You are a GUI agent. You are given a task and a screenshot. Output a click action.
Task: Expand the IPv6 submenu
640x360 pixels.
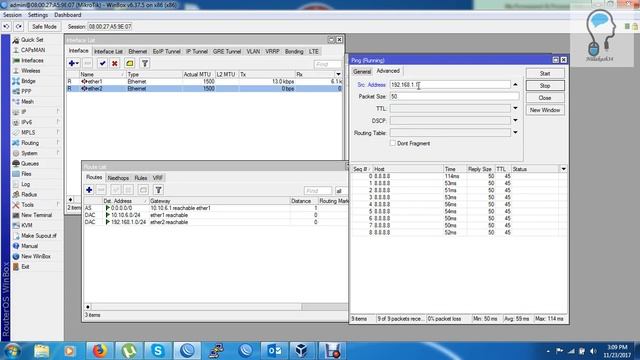coord(27,122)
